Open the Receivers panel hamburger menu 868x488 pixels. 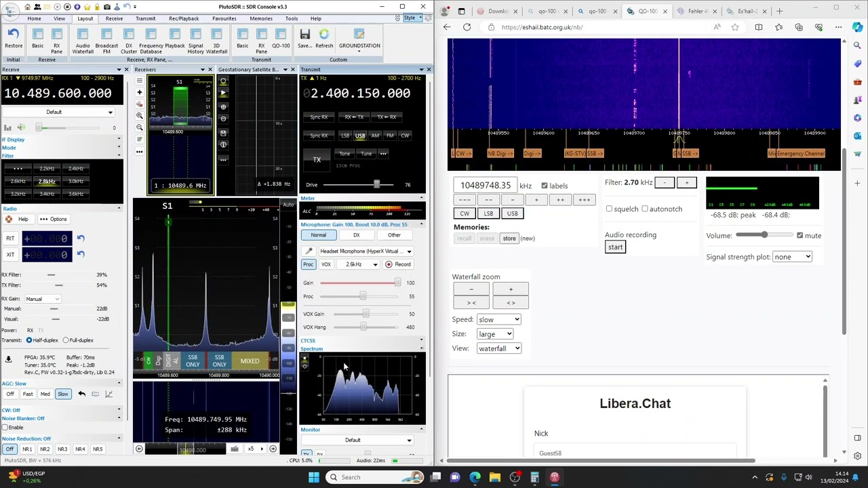point(140,81)
